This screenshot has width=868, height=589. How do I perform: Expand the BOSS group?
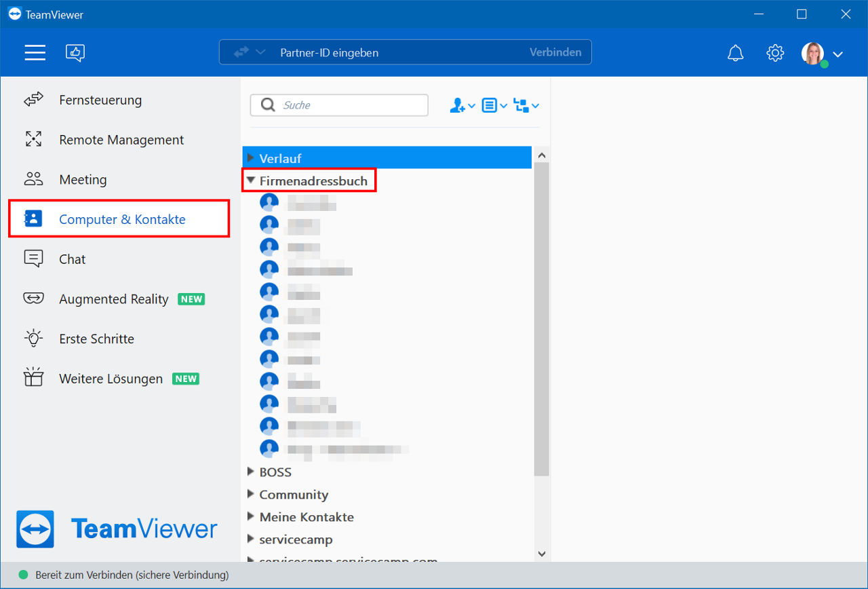(x=250, y=472)
